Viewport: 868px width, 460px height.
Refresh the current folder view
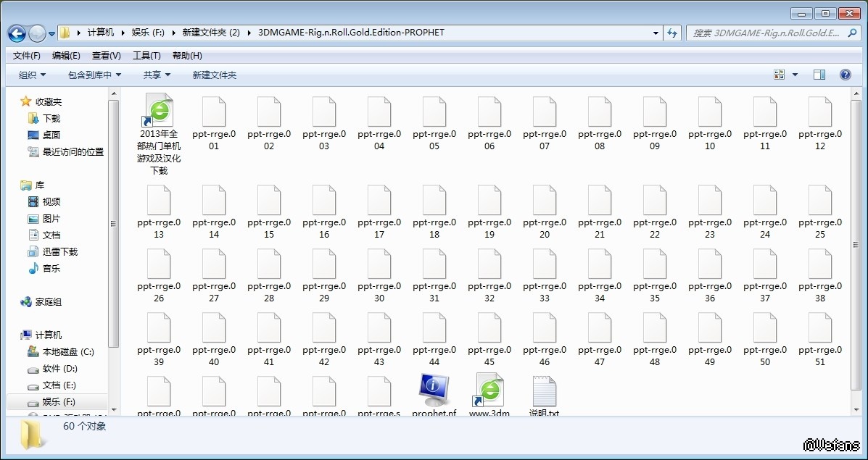pos(672,33)
